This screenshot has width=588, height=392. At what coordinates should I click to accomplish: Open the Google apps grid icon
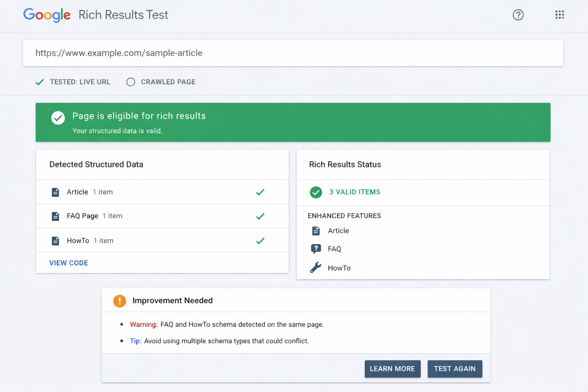click(x=560, y=15)
